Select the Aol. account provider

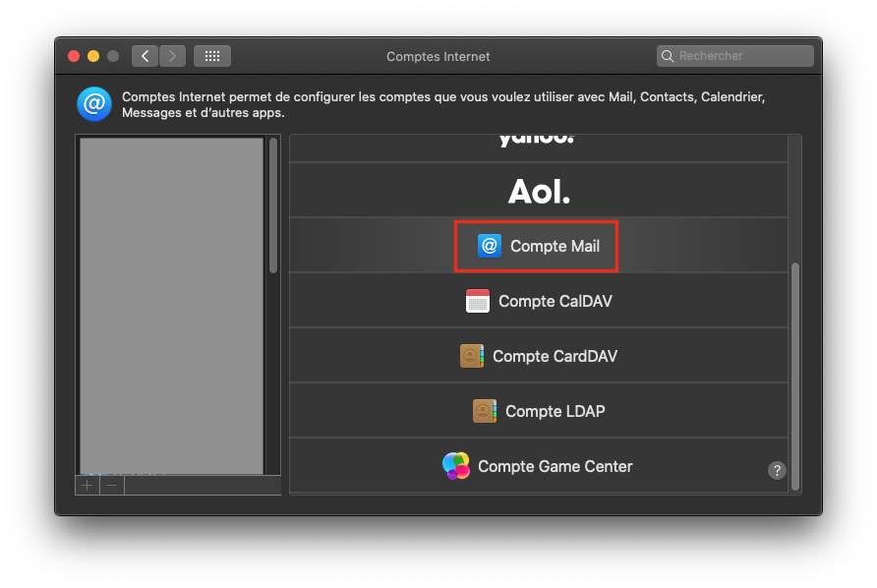coord(539,191)
